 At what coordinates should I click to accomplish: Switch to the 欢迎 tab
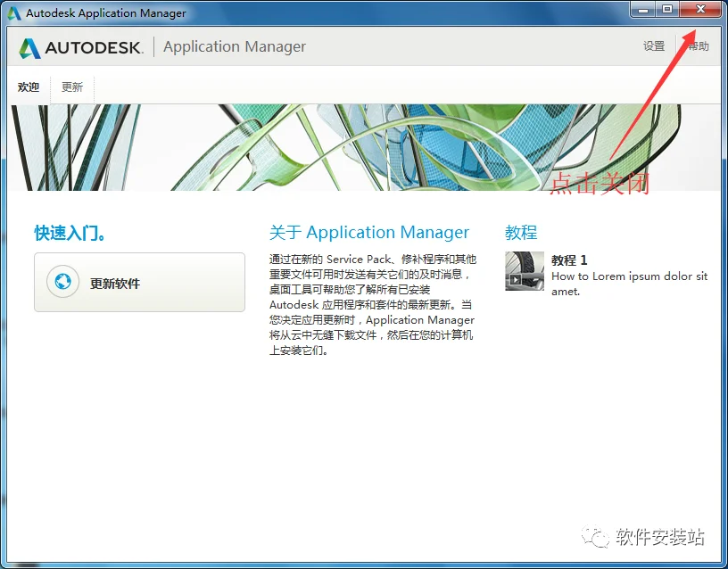coord(29,87)
